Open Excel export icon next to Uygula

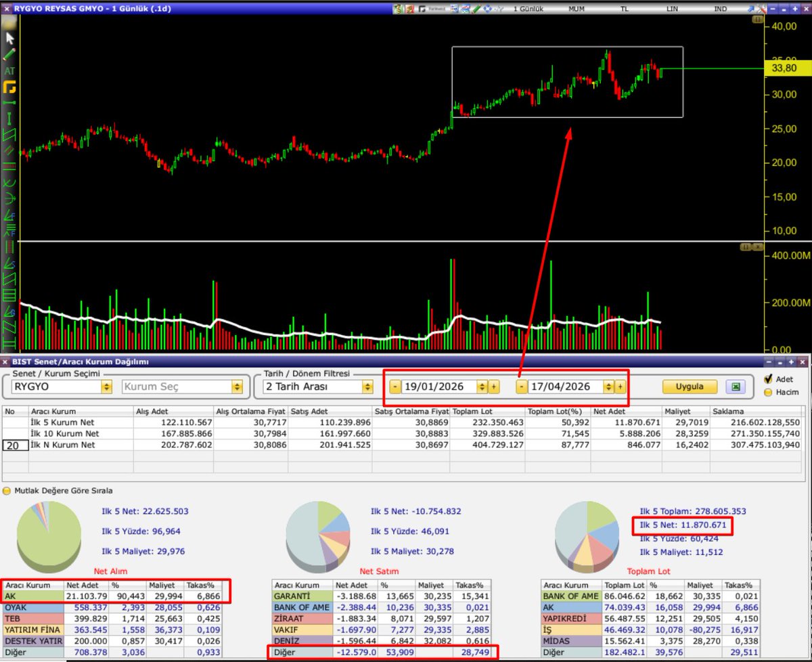(x=735, y=387)
